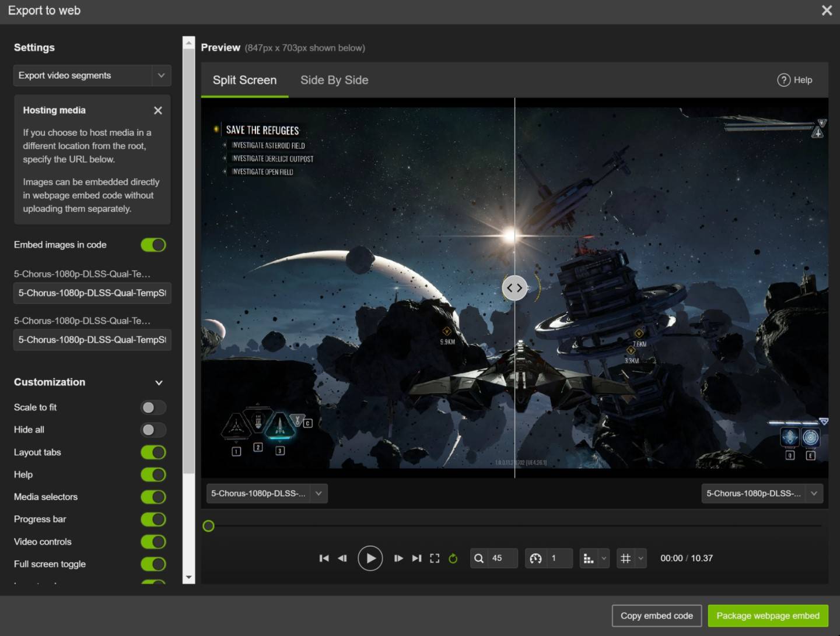Toggle Embed images in code off
Viewport: 840px width, 636px height.
coord(153,245)
